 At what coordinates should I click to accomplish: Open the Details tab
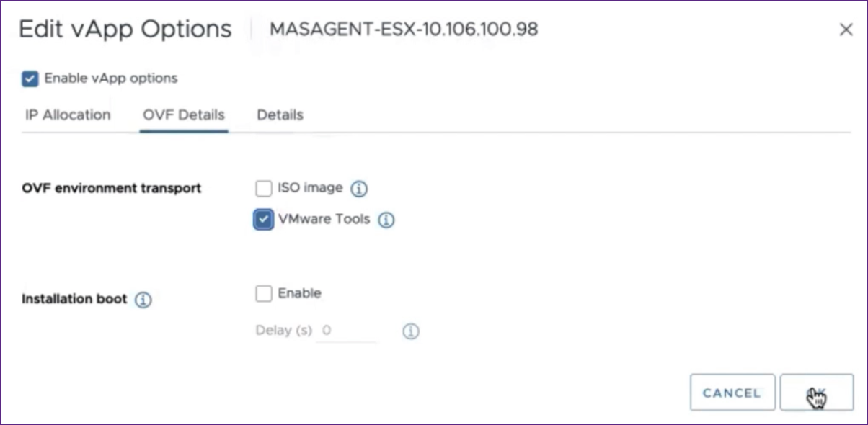[x=280, y=114]
